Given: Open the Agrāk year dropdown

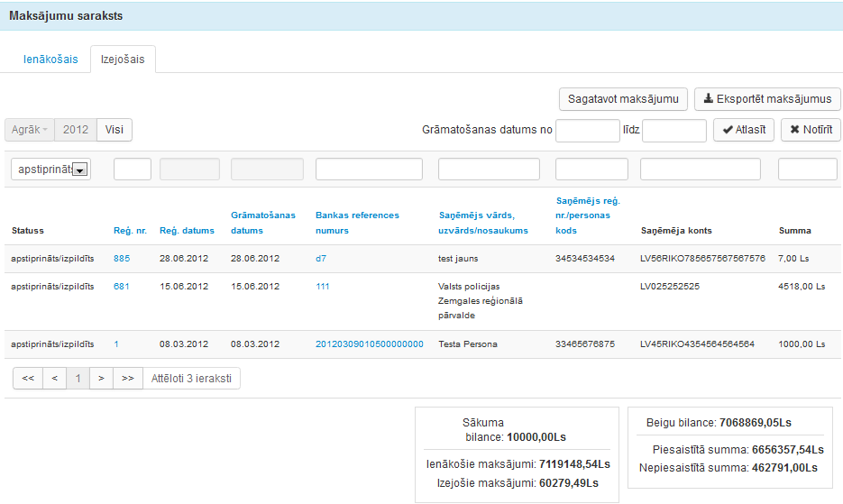Looking at the screenshot, I should click(x=30, y=130).
